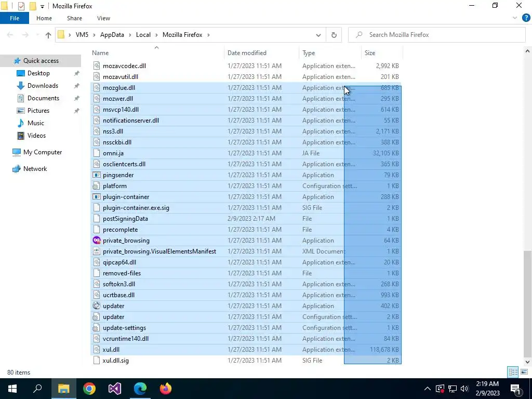532x399 pixels.
Task: Go up one folder level
Action: pos(48,35)
